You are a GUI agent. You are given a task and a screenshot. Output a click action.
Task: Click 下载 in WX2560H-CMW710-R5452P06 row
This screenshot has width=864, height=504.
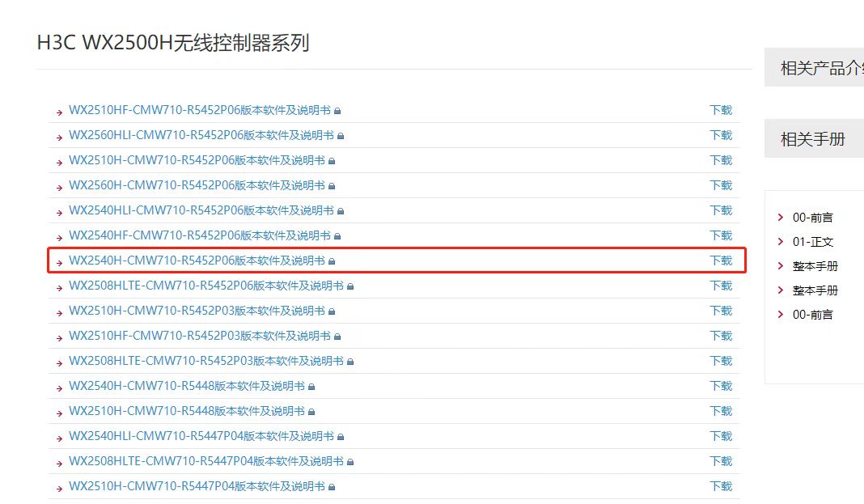tap(721, 185)
